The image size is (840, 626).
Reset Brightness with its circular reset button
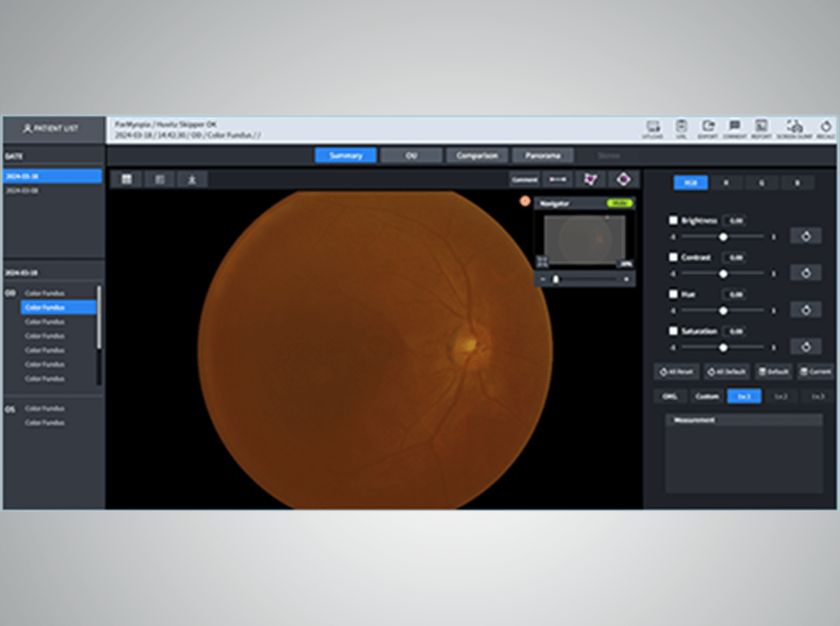[x=805, y=236]
